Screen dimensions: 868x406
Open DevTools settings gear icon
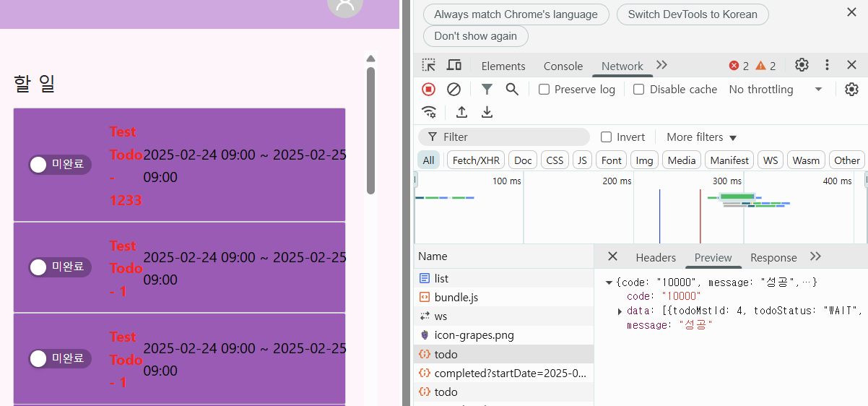(x=802, y=65)
